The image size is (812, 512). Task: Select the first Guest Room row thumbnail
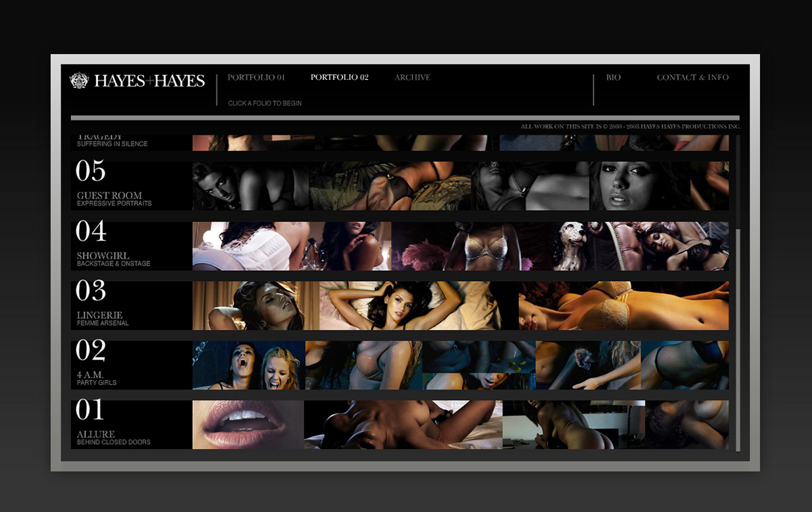click(x=250, y=186)
